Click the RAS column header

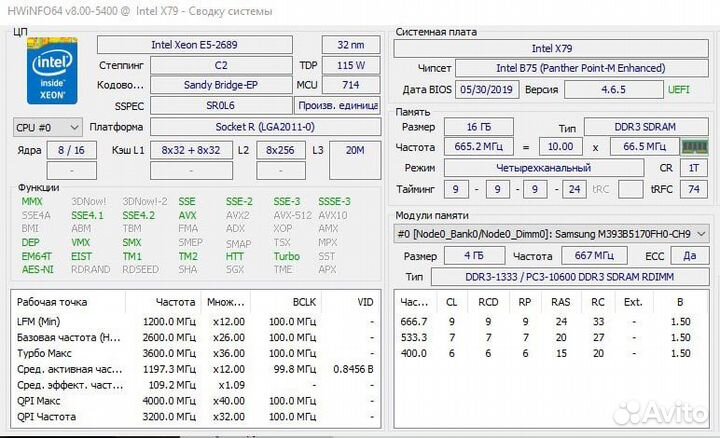[x=561, y=302]
